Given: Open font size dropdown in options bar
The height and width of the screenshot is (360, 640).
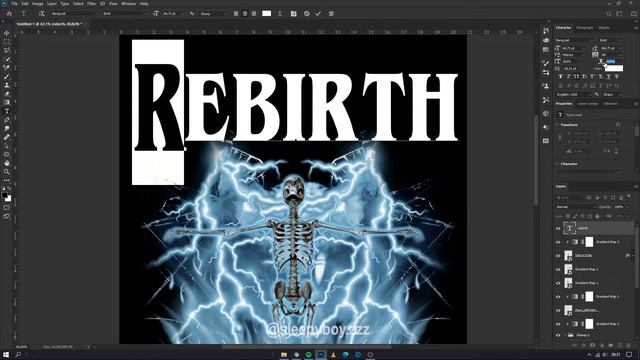Looking at the screenshot, I should coord(173,13).
